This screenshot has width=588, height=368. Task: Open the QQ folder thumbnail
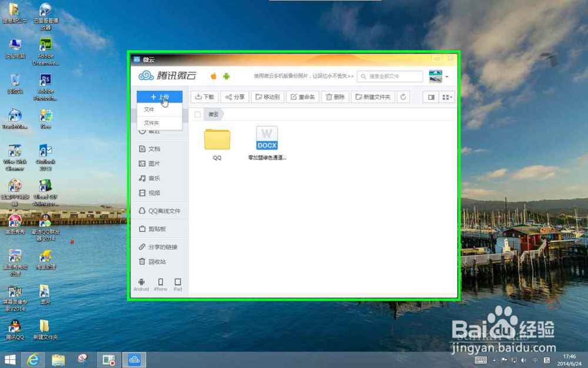pyautogui.click(x=217, y=140)
